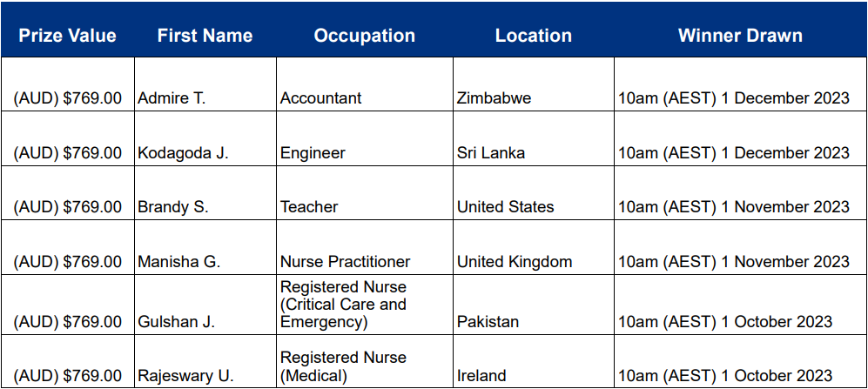Click the United Kingdom location cell

click(x=534, y=247)
